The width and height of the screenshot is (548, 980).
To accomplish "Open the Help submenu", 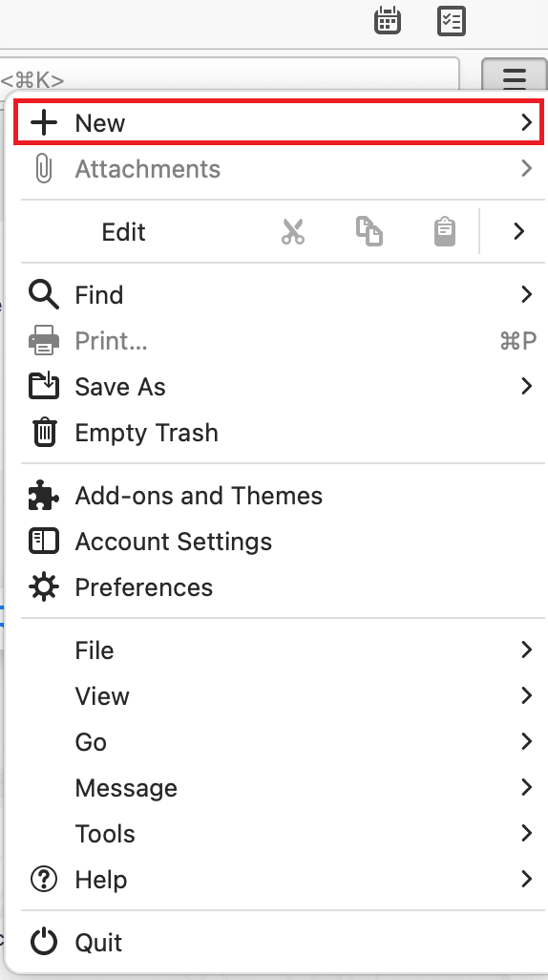I will [x=279, y=880].
